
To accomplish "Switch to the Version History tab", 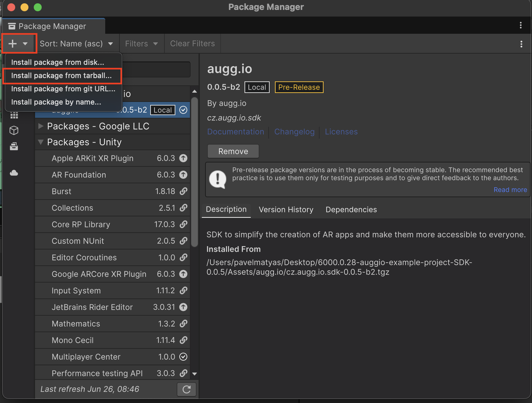I will coord(286,209).
